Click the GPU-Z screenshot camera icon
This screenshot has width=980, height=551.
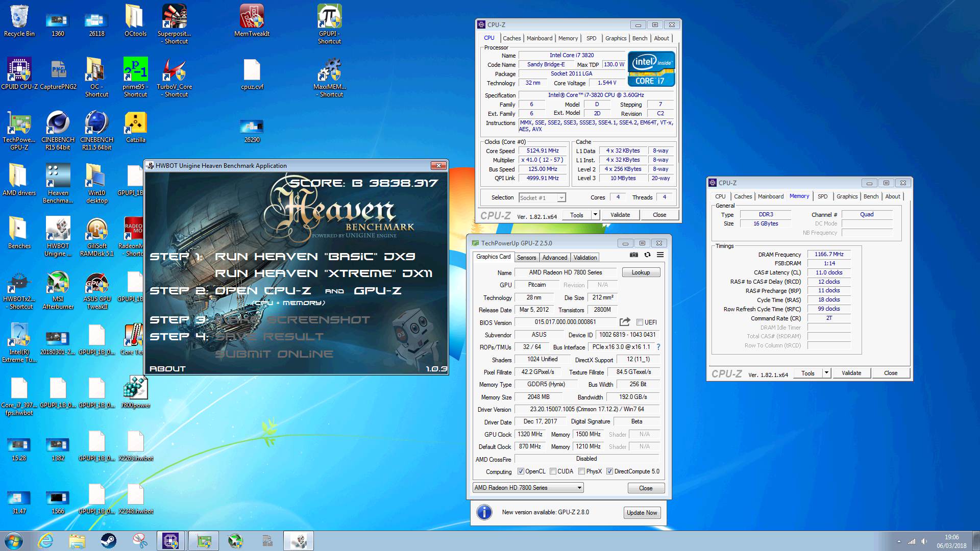click(x=633, y=255)
